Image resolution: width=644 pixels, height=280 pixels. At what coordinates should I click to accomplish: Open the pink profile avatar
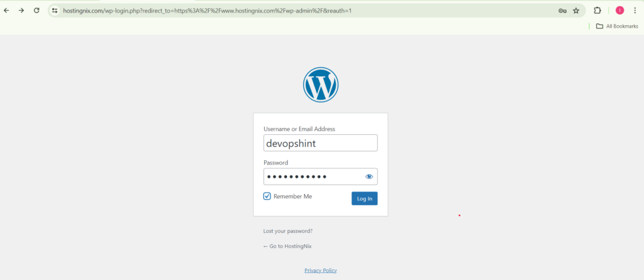(x=619, y=11)
